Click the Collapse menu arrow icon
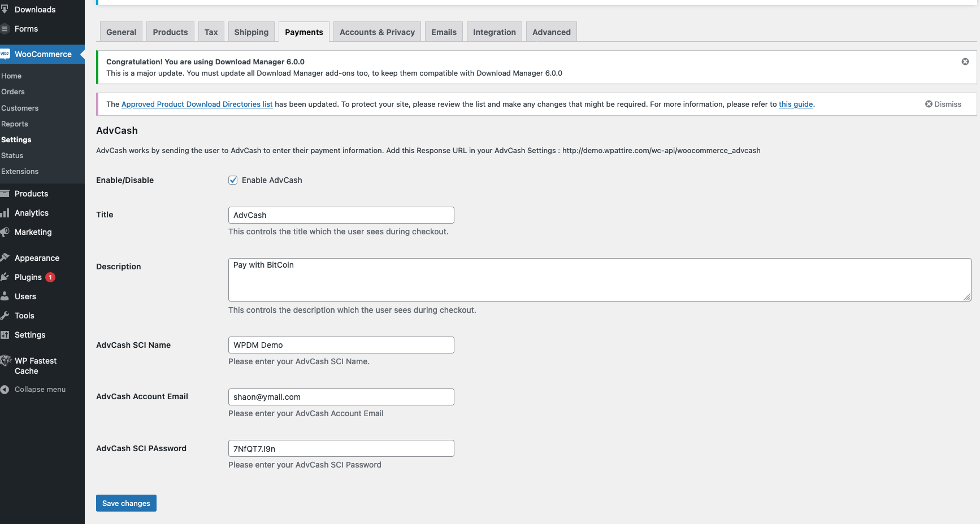This screenshot has width=980, height=524. point(5,390)
